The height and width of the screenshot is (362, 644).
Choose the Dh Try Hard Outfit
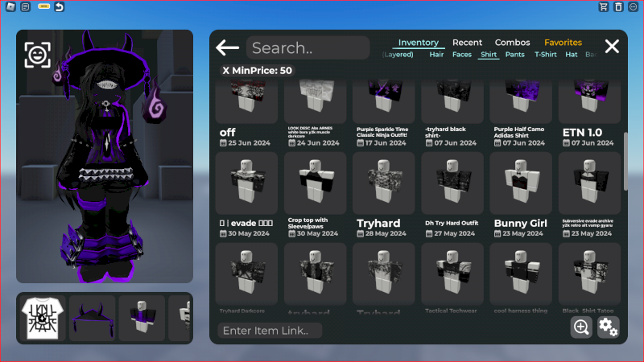click(452, 183)
